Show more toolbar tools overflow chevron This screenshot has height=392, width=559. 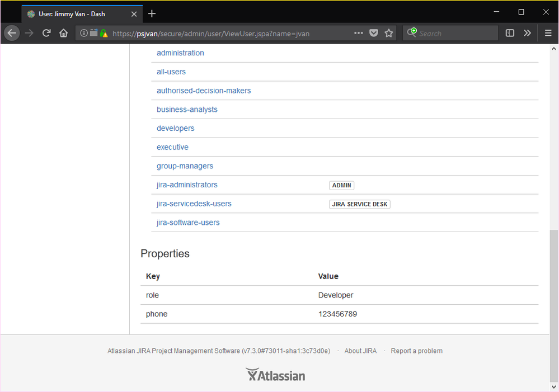[527, 33]
